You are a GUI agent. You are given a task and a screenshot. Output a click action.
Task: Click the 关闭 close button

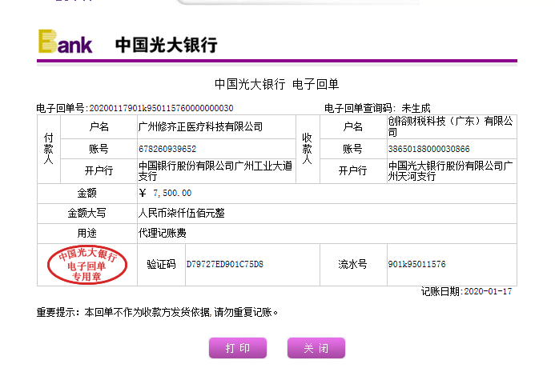(x=316, y=348)
